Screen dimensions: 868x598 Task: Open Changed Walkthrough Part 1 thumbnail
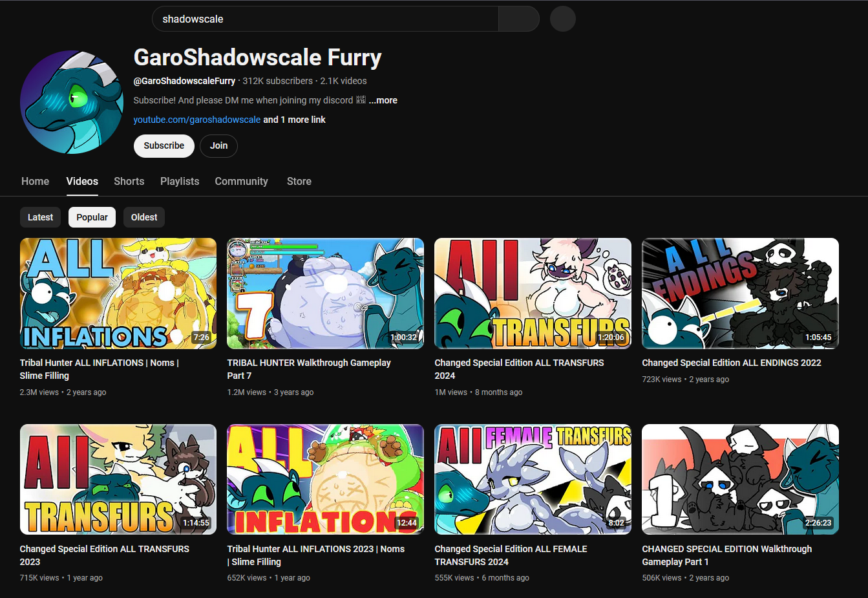tap(740, 480)
